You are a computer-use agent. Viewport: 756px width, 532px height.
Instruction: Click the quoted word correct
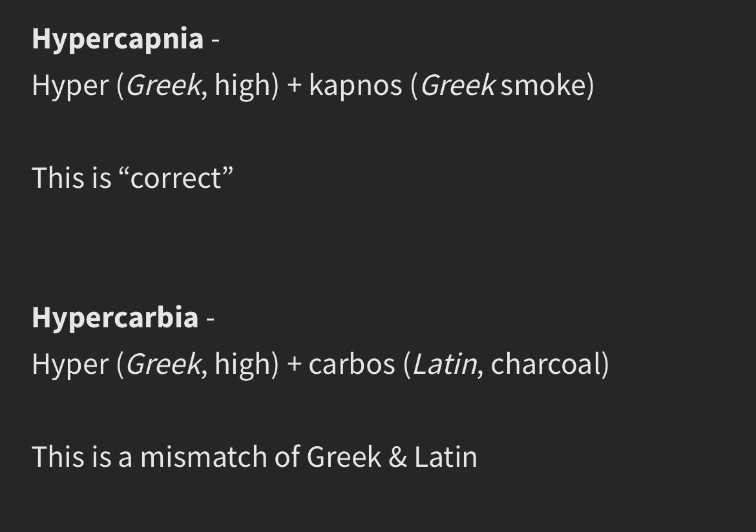[176, 178]
